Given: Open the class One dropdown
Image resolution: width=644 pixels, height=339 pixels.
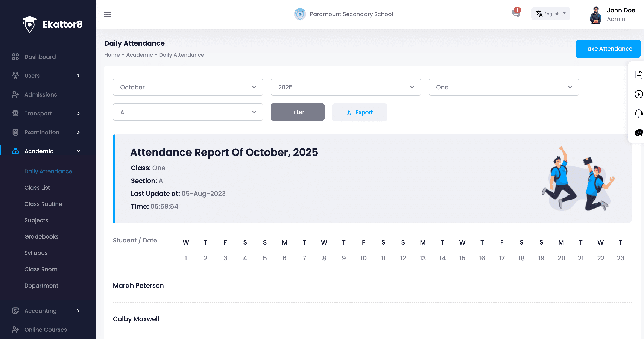Looking at the screenshot, I should coord(503,87).
